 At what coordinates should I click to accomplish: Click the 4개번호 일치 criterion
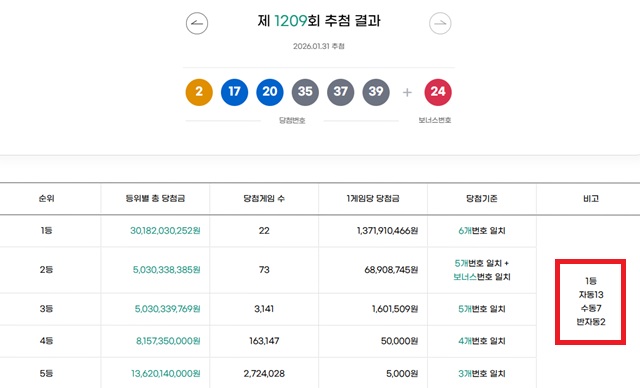pos(482,341)
